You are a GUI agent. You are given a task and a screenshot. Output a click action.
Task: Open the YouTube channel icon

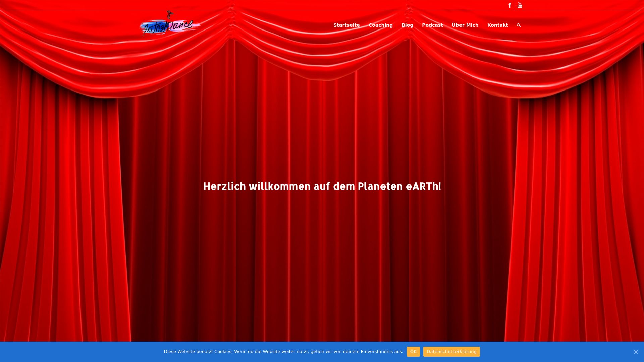click(x=520, y=5)
